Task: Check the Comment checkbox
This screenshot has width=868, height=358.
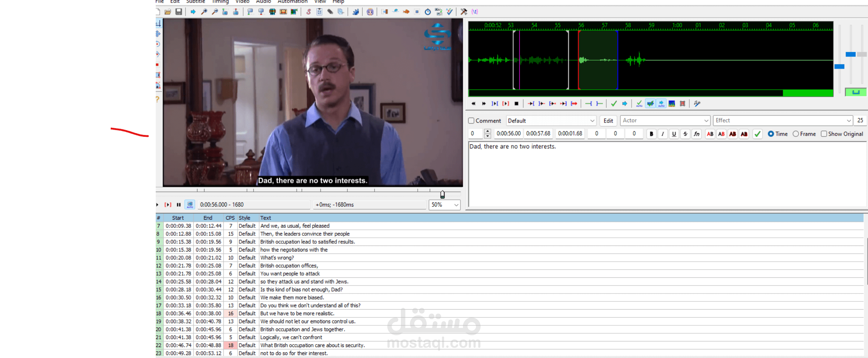Action: click(x=471, y=121)
